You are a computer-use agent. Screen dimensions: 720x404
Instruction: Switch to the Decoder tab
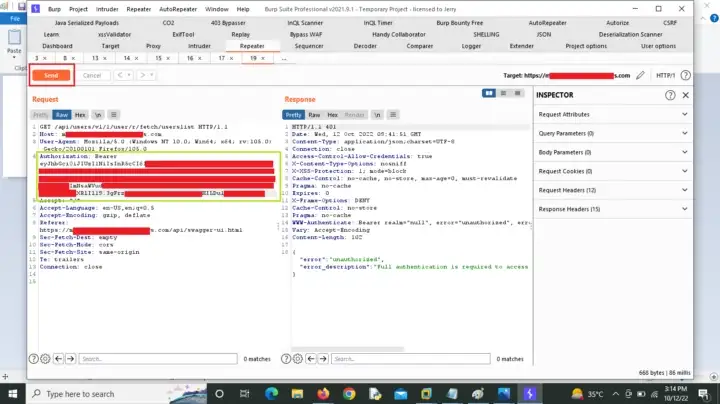pyautogui.click(x=365, y=46)
